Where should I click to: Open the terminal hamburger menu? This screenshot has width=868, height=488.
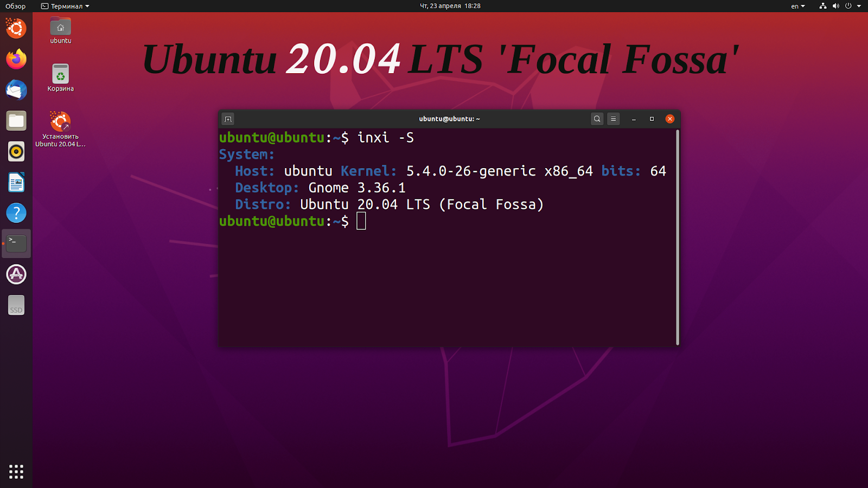(x=613, y=119)
